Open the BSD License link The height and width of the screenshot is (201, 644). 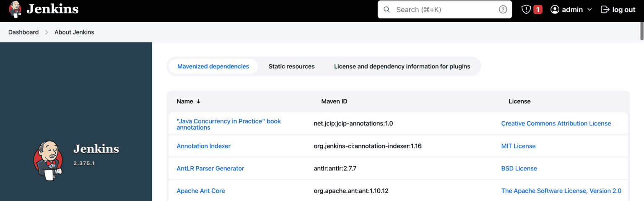(x=519, y=168)
